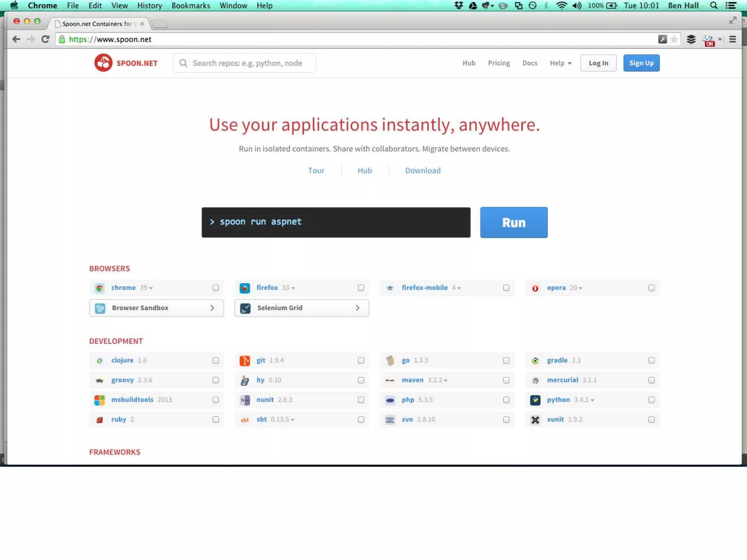747x560 pixels.
Task: Open maven version 3.2.2 dropdown
Action: pyautogui.click(x=437, y=380)
